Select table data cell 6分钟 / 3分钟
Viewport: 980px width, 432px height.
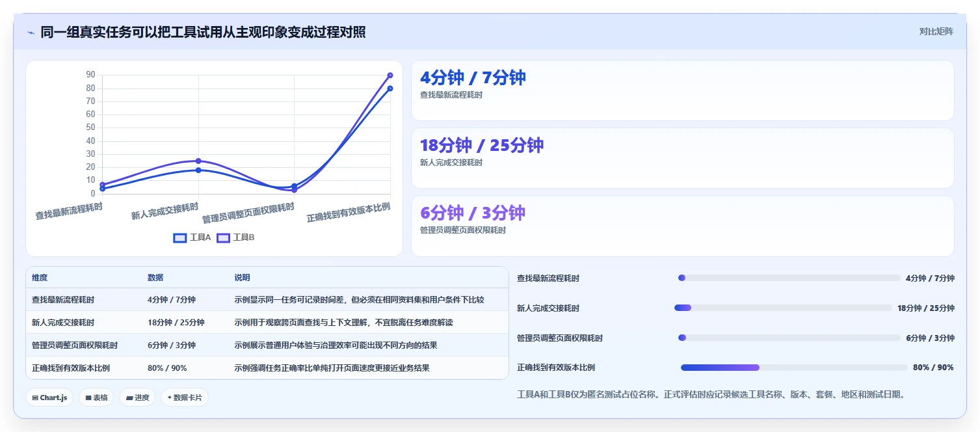click(x=172, y=345)
